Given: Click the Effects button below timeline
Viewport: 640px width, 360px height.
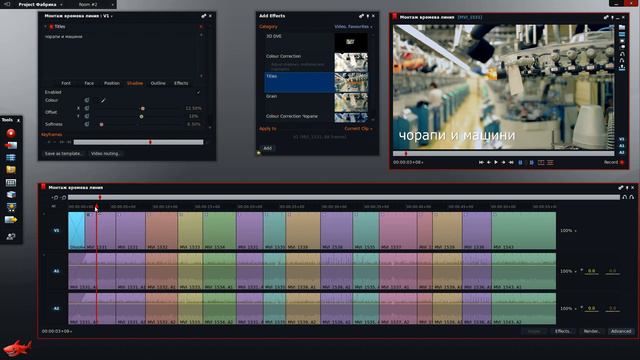Looking at the screenshot, I should coord(562,331).
